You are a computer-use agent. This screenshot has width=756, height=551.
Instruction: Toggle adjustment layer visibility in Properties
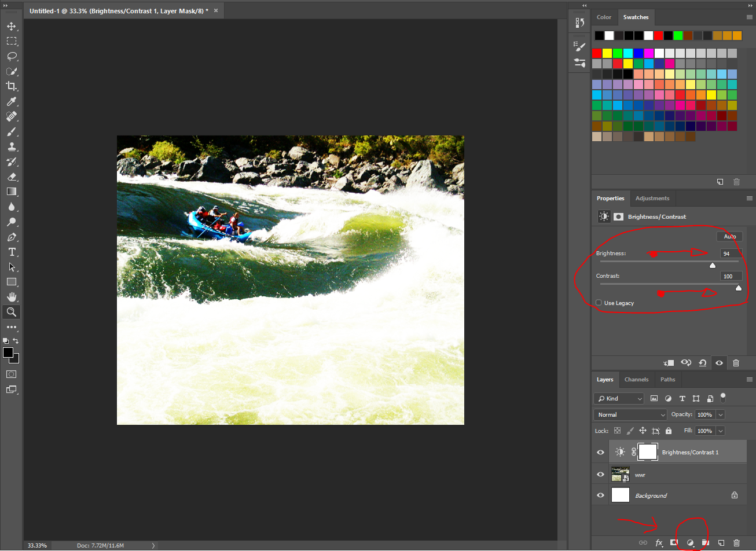click(719, 363)
